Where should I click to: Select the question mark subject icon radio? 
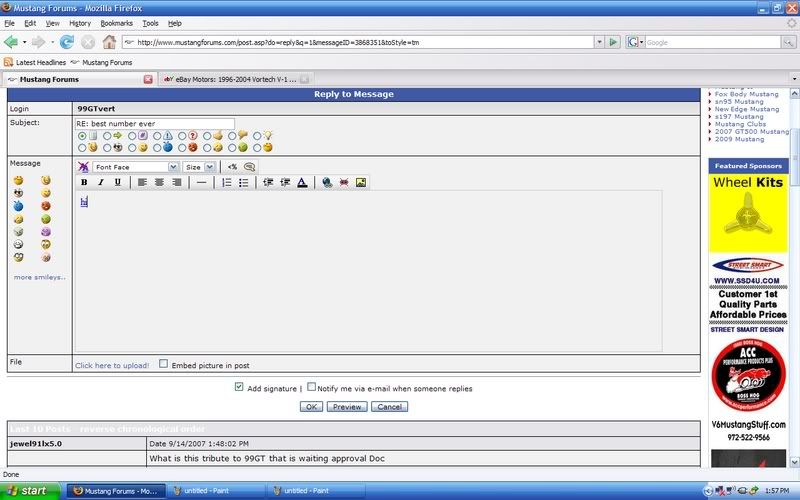click(182, 136)
